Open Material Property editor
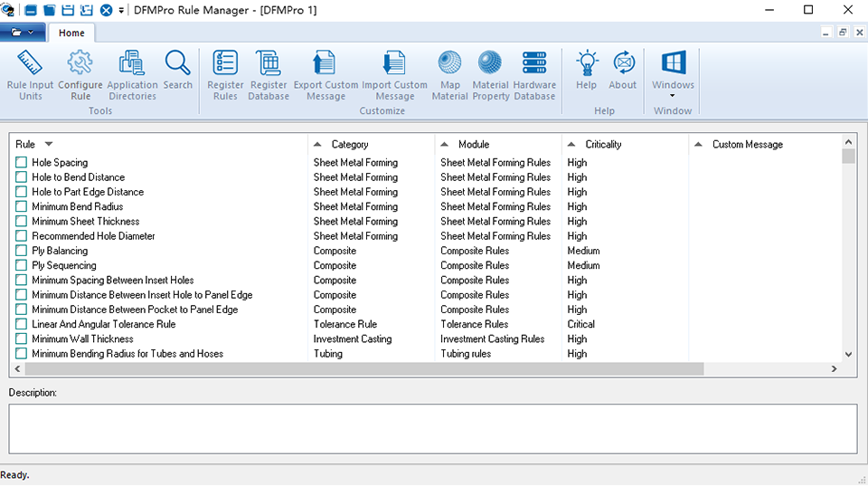The width and height of the screenshot is (868, 486). click(x=490, y=75)
